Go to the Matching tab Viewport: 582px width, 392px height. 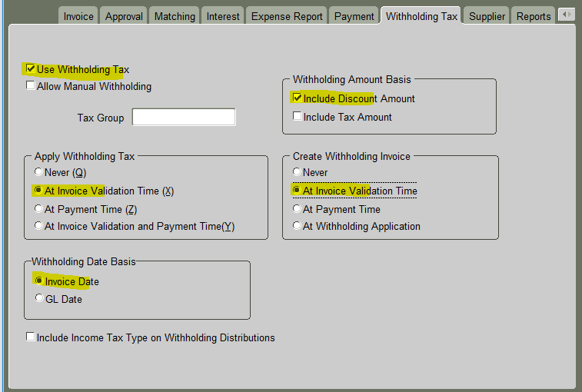click(x=175, y=16)
